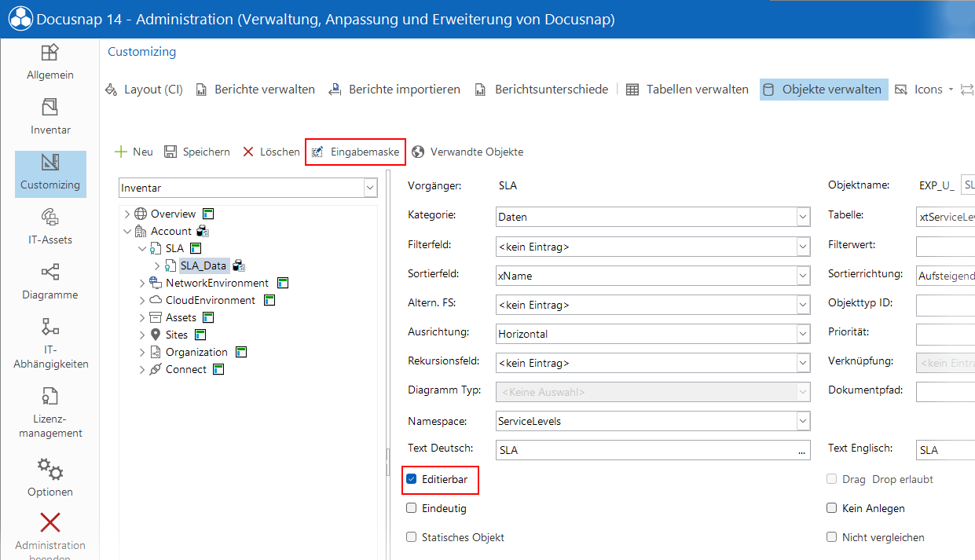Select the Organization tree item
975x560 pixels.
click(x=196, y=352)
